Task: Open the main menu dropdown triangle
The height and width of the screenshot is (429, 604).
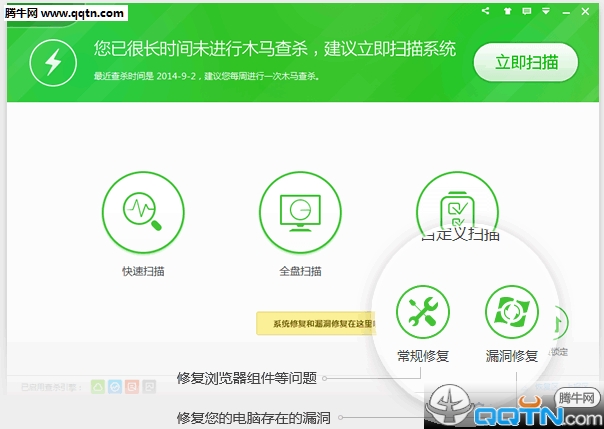Action: tap(546, 11)
